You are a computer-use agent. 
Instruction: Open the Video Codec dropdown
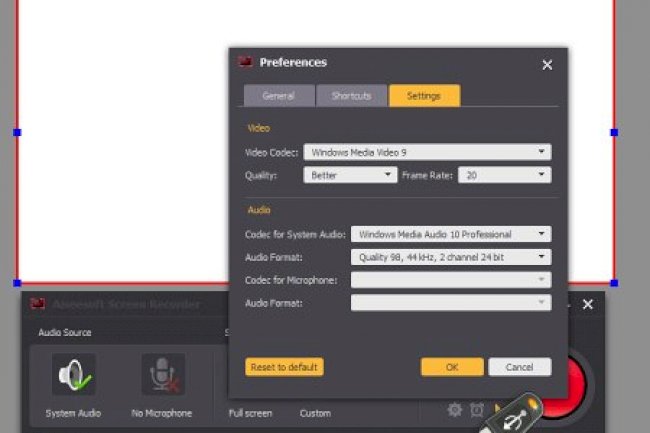point(427,152)
